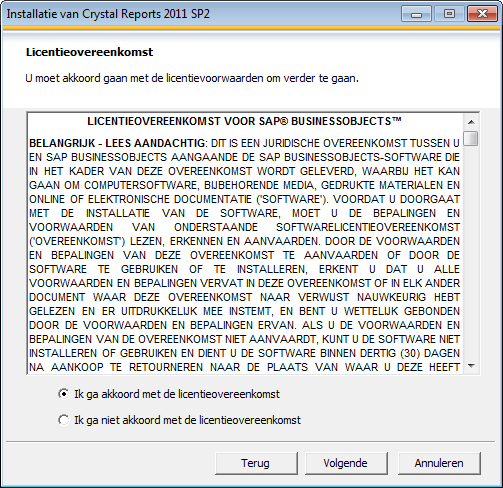Close the Crystal Reports installer window
Screen dimensions: 503x488
pyautogui.click(x=482, y=14)
